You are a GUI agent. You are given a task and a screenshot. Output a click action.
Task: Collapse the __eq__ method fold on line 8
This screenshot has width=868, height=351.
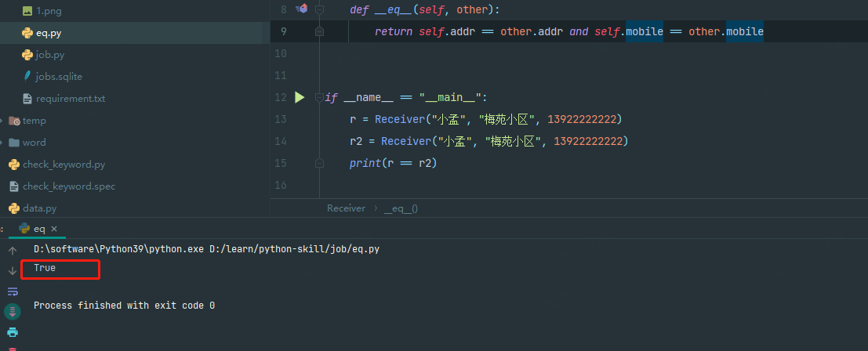pos(319,9)
